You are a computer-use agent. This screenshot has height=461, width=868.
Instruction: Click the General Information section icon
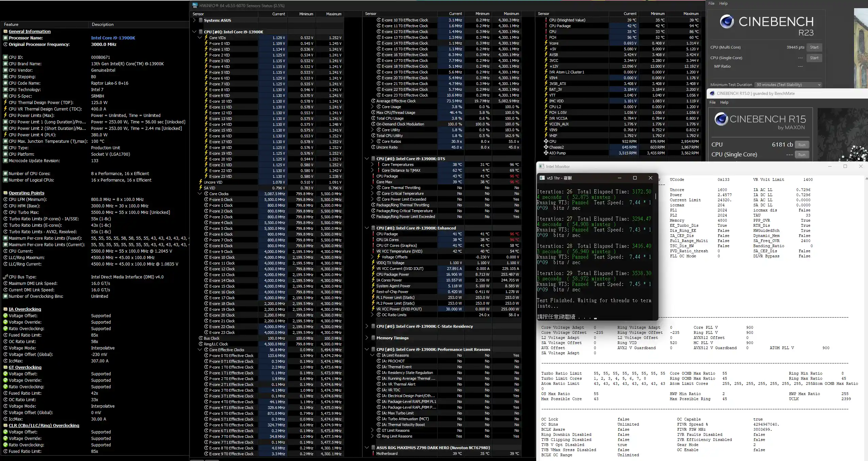[5, 32]
